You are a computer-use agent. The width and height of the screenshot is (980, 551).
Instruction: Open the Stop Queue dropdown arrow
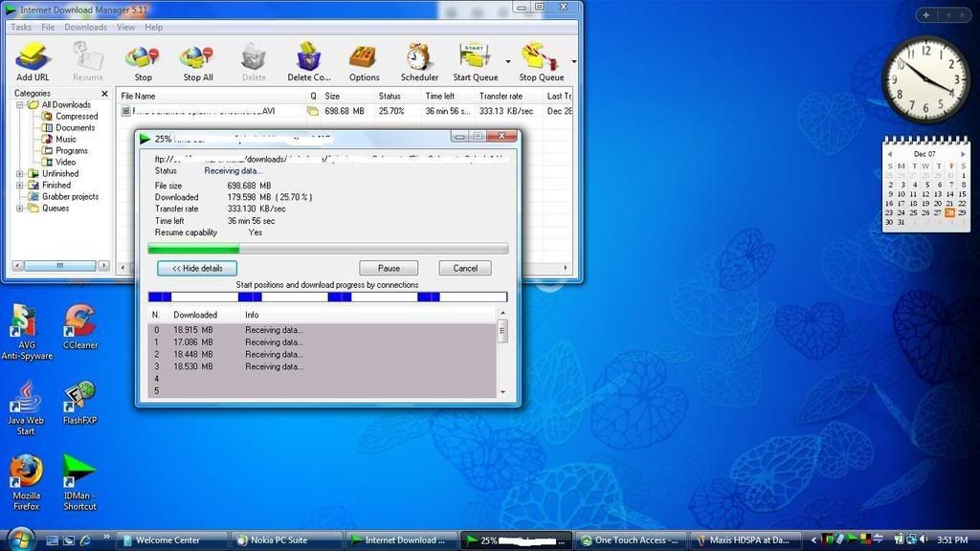[x=573, y=61]
